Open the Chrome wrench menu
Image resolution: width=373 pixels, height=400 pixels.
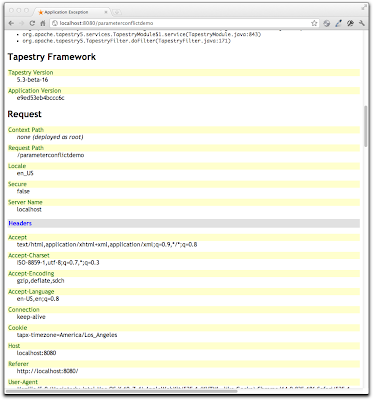[x=361, y=23]
